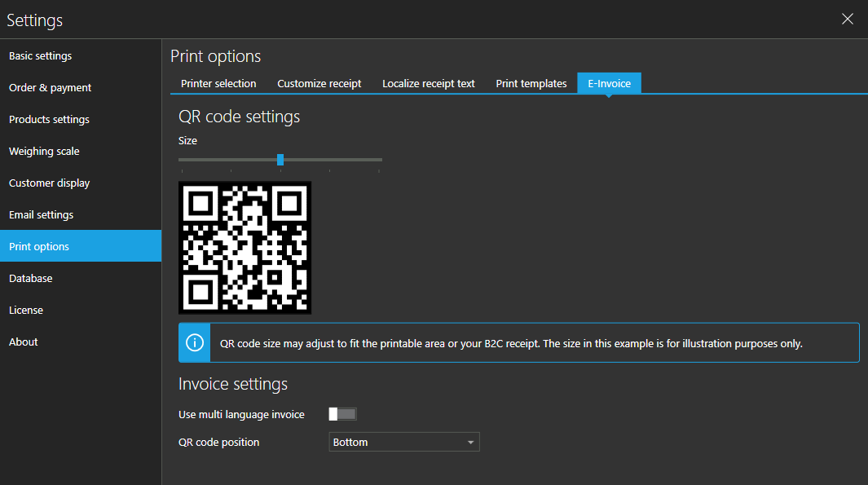Open Database settings
This screenshot has height=485, width=868.
point(81,278)
